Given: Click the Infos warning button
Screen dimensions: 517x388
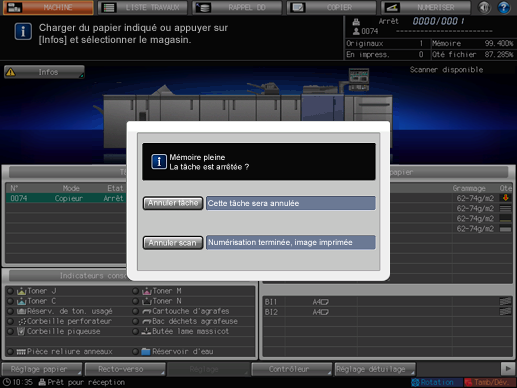Looking at the screenshot, I should click(44, 72).
